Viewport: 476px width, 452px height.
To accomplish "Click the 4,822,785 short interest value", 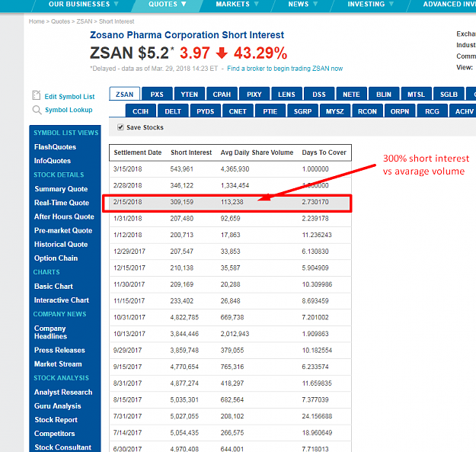I will 184,317.
